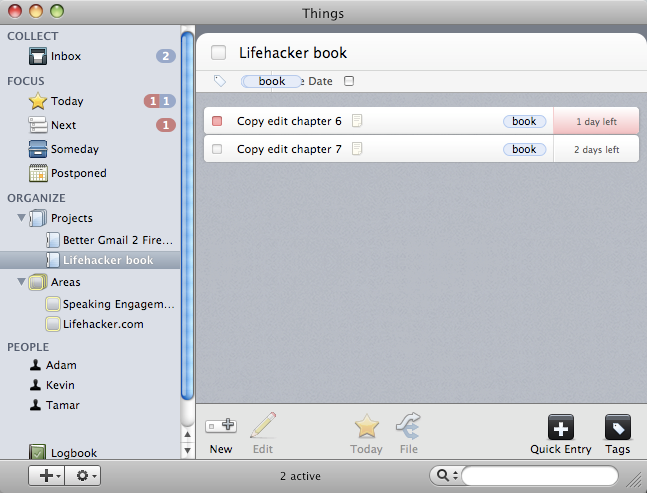This screenshot has height=493, width=647.
Task: Complete the Copy edit chapter 6 checkbox
Action: click(217, 121)
